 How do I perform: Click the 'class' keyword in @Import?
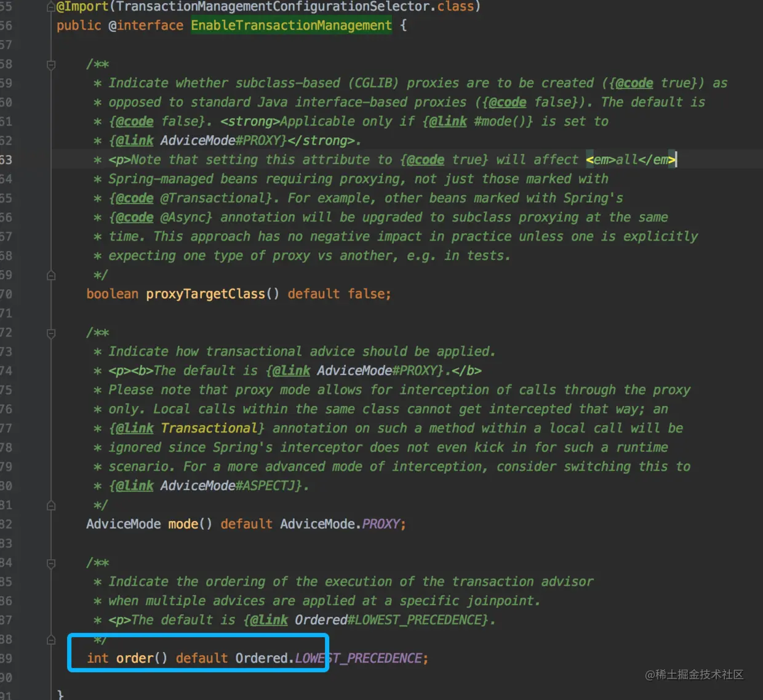pyautogui.click(x=455, y=7)
